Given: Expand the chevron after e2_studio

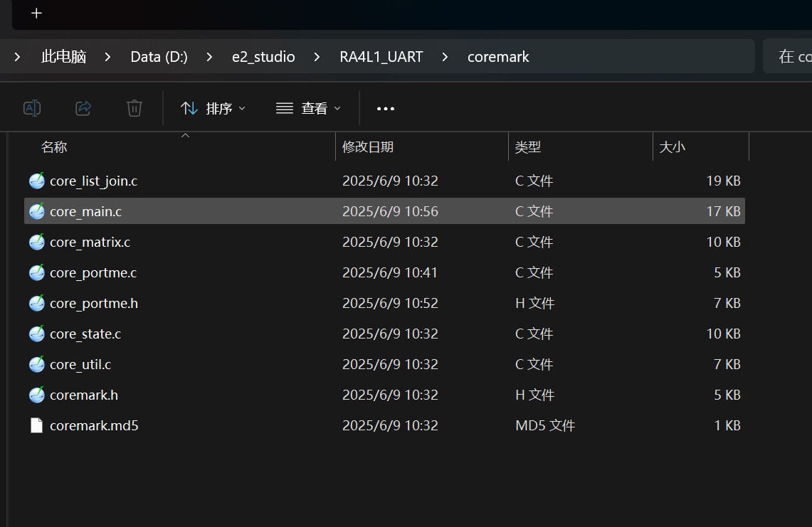Looking at the screenshot, I should click(x=317, y=57).
